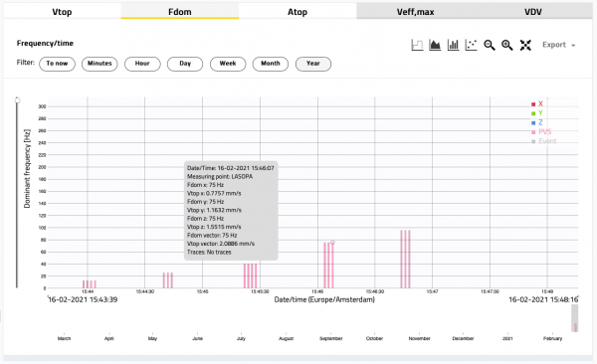The height and width of the screenshot is (364, 597).
Task: Click Measuring point: LASOPA in tooltip
Action: [x=220, y=177]
